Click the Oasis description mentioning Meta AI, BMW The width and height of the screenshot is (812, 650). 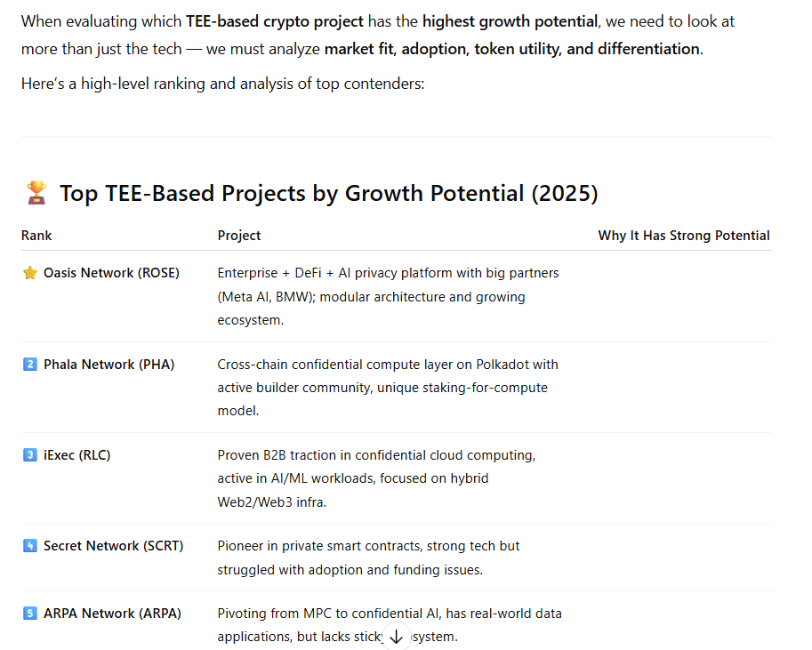(x=389, y=296)
